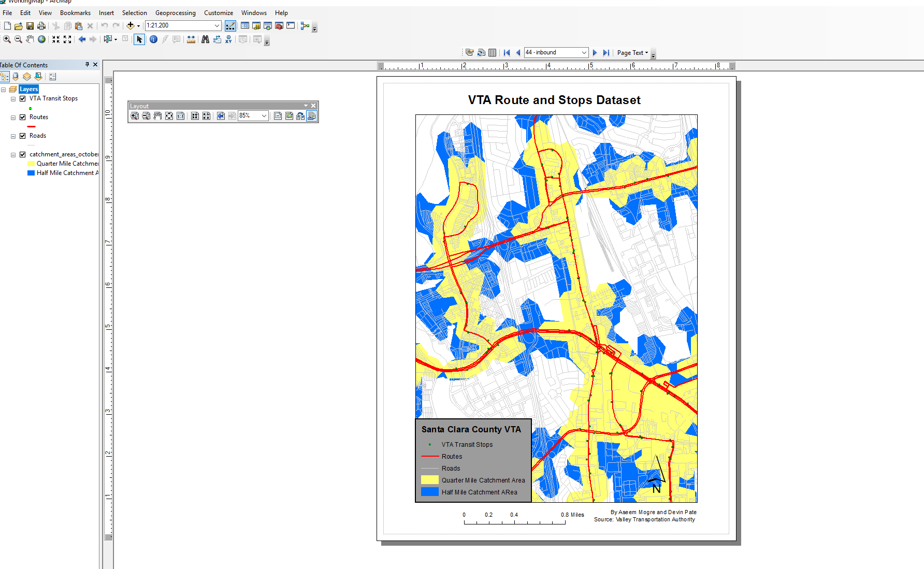This screenshot has height=569, width=924.
Task: Toggle catchment_areas_october layer visibility
Action: [23, 154]
